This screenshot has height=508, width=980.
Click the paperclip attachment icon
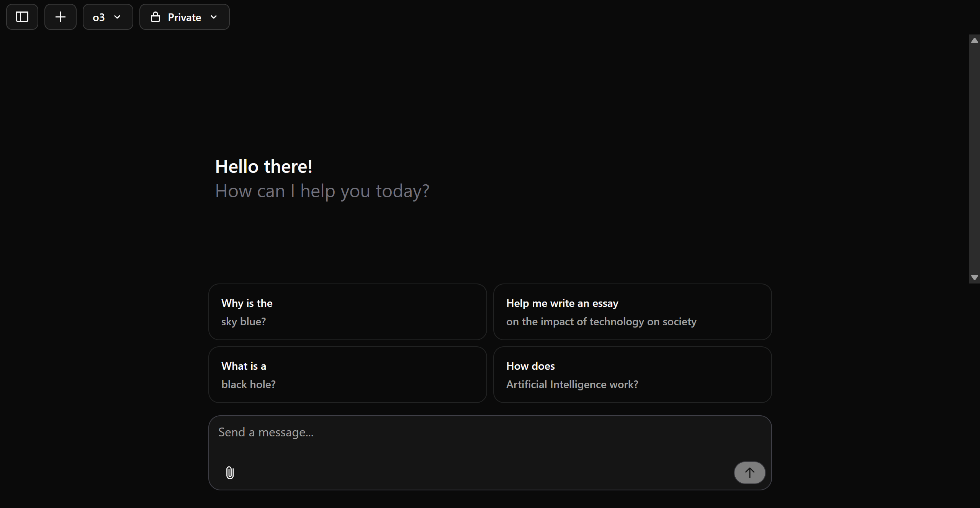[x=230, y=473]
